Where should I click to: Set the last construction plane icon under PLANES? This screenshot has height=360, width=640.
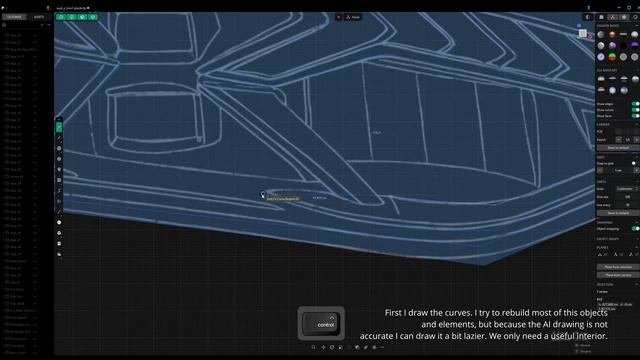tap(632, 254)
